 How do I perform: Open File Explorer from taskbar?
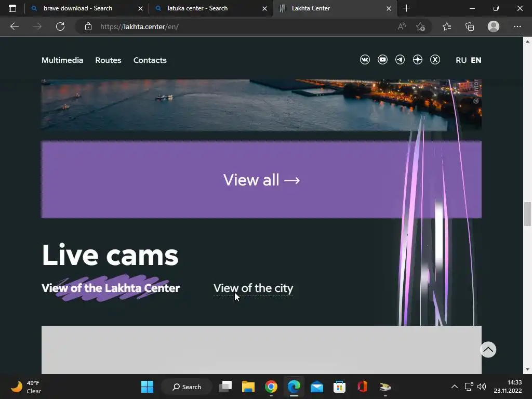click(248, 387)
